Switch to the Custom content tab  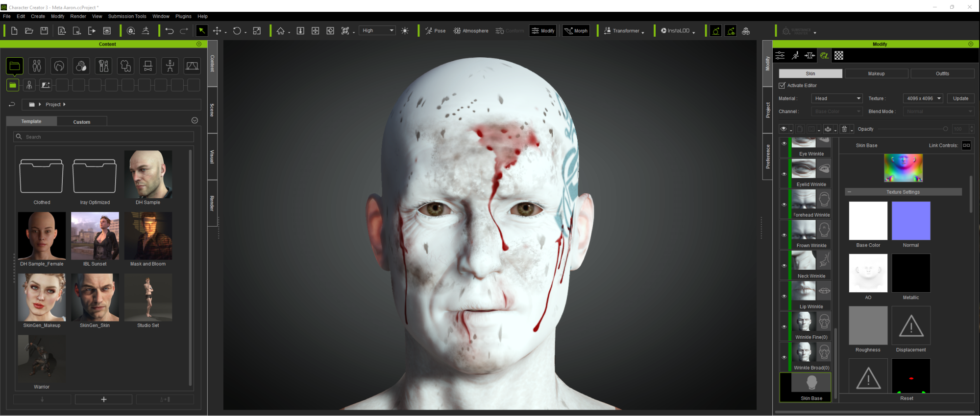tap(82, 122)
